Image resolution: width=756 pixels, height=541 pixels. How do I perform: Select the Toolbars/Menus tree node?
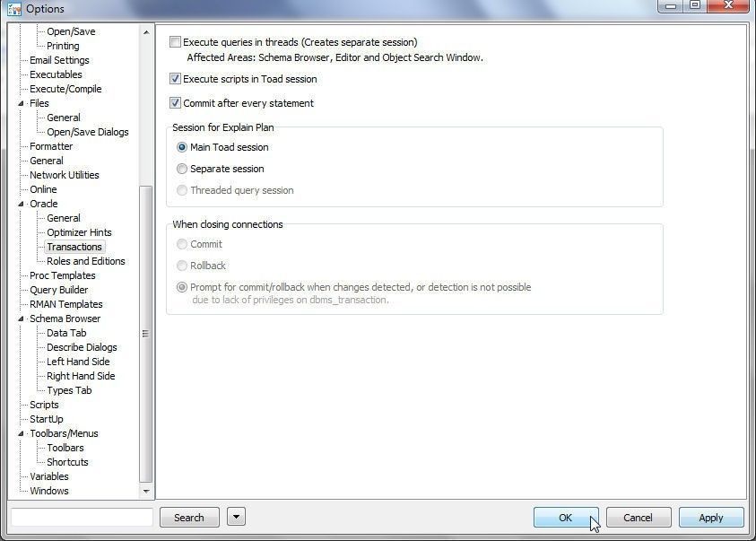64,433
